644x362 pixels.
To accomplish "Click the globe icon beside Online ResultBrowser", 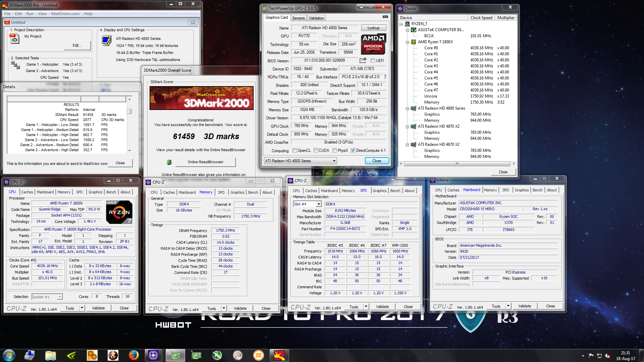I will [169, 162].
